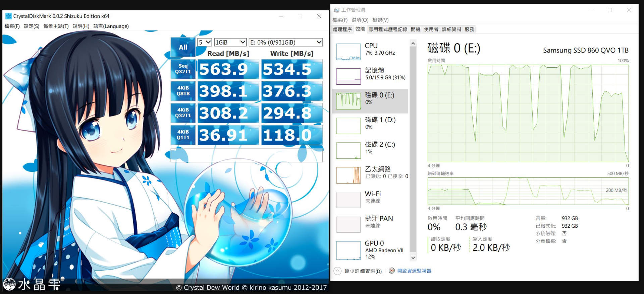The width and height of the screenshot is (644, 294).
Task: Open the test count dropdown showing 5
Action: [x=205, y=42]
